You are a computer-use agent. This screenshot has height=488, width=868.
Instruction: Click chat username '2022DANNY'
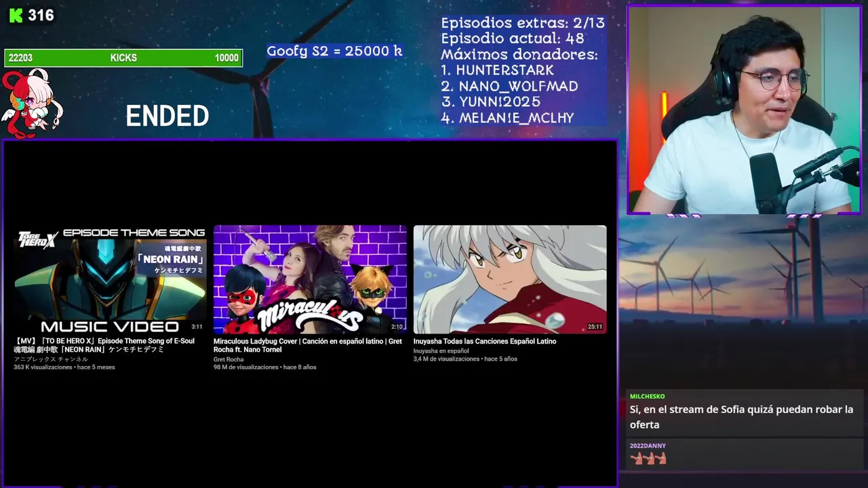pos(648,446)
